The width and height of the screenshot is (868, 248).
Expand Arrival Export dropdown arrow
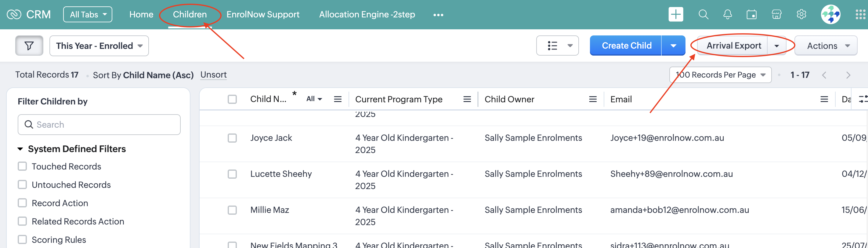point(776,46)
